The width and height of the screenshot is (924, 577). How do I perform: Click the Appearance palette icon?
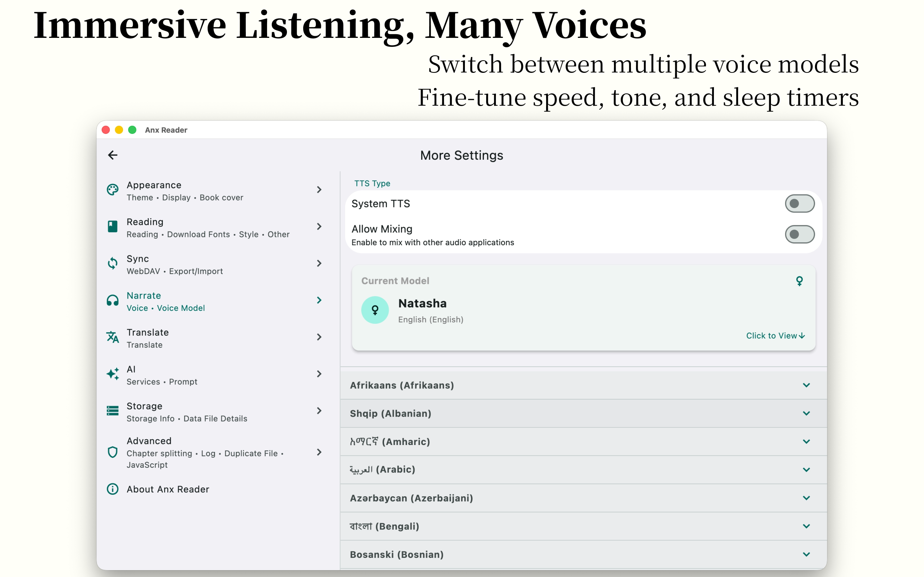coord(113,190)
